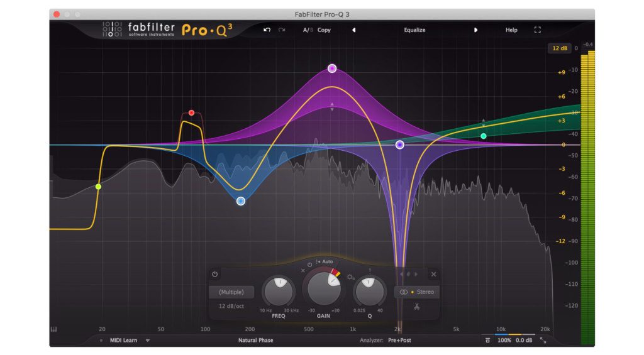
Task: Click the X next to the Gain knob
Action: 303,271
